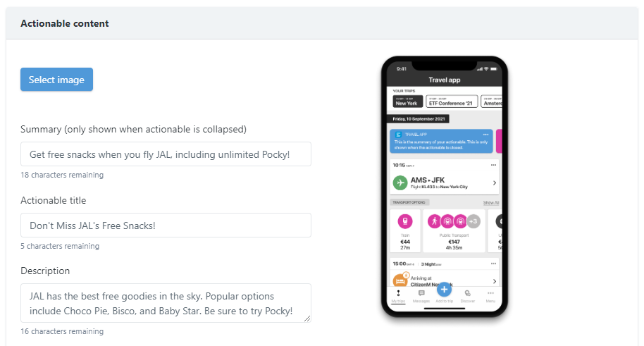
Task: Tap the pink Train transport icon
Action: tap(405, 221)
